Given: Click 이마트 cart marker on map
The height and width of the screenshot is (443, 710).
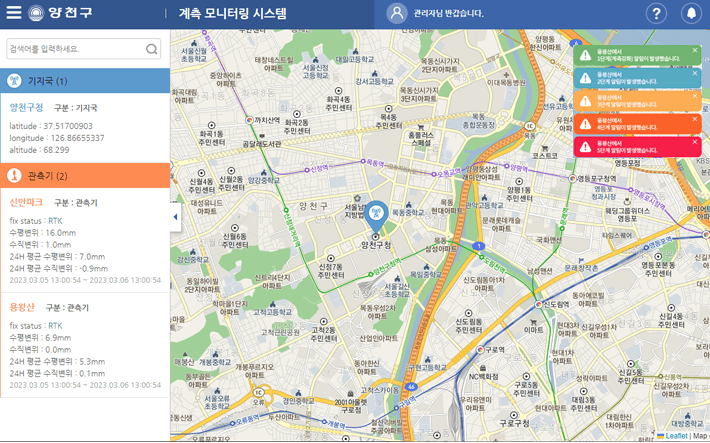Looking at the screenshot, I should pyautogui.click(x=533, y=323).
